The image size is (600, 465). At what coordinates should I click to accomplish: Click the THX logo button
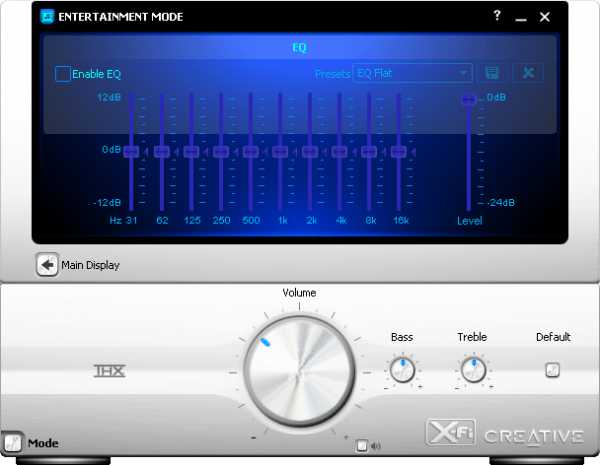pos(110,371)
